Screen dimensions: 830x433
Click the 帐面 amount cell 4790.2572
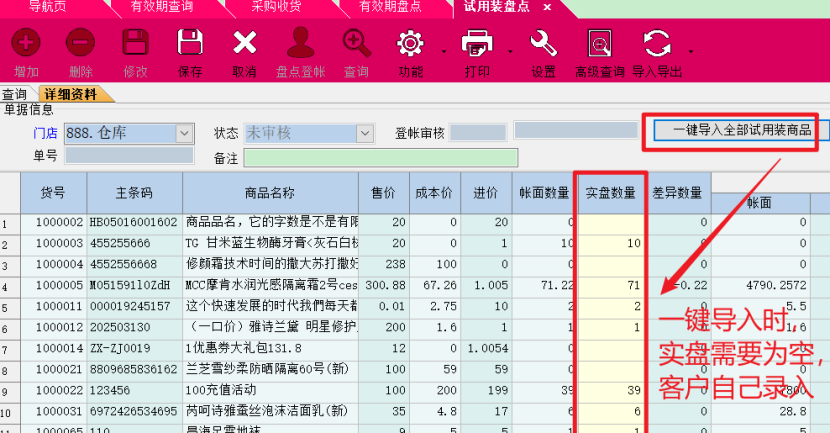760,285
